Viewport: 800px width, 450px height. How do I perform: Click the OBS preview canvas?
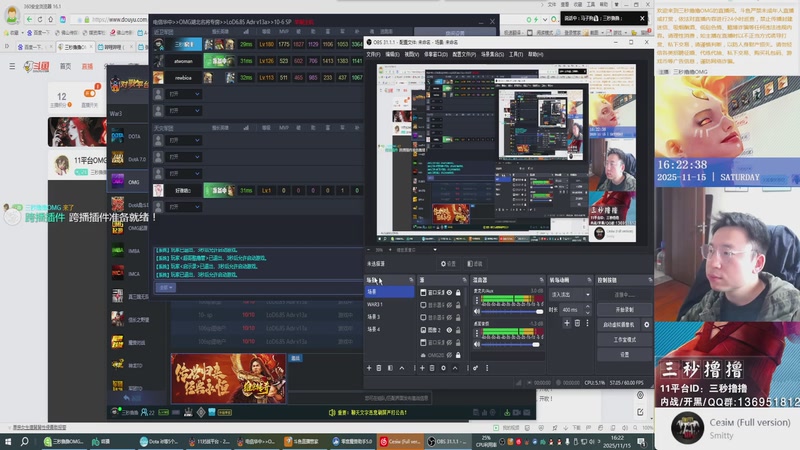506,153
